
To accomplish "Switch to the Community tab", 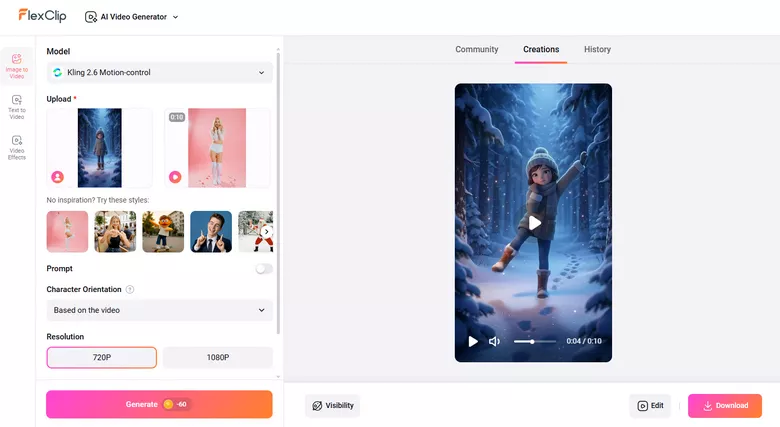I will coord(477,49).
